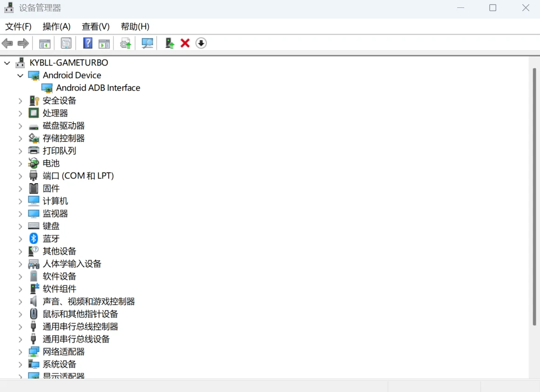Click the vertical scrollbar thumb
540x392 pixels.
534,197
